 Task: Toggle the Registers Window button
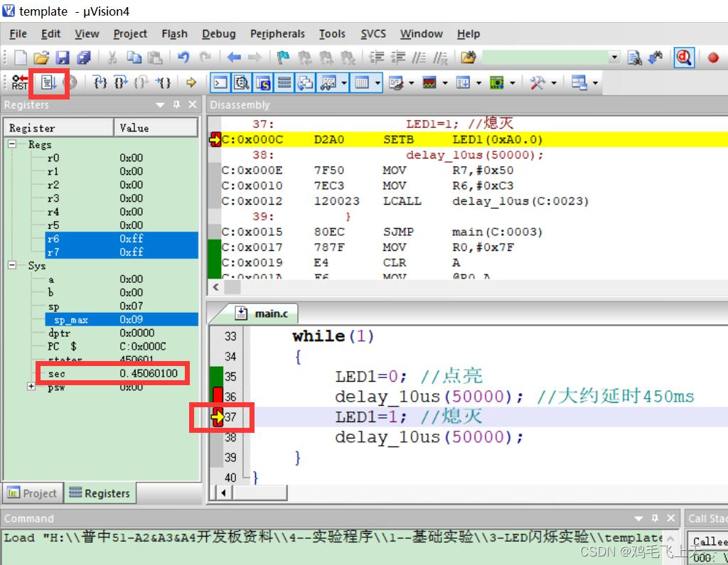(284, 82)
